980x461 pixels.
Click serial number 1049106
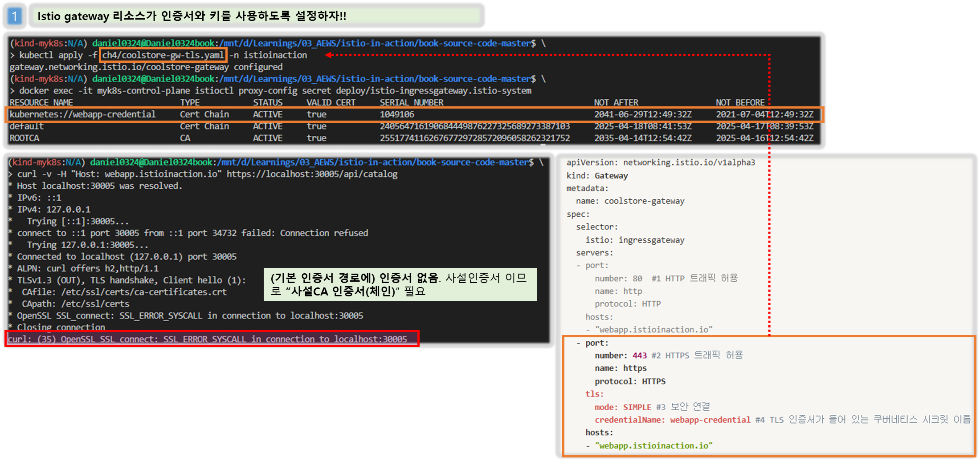click(x=397, y=114)
